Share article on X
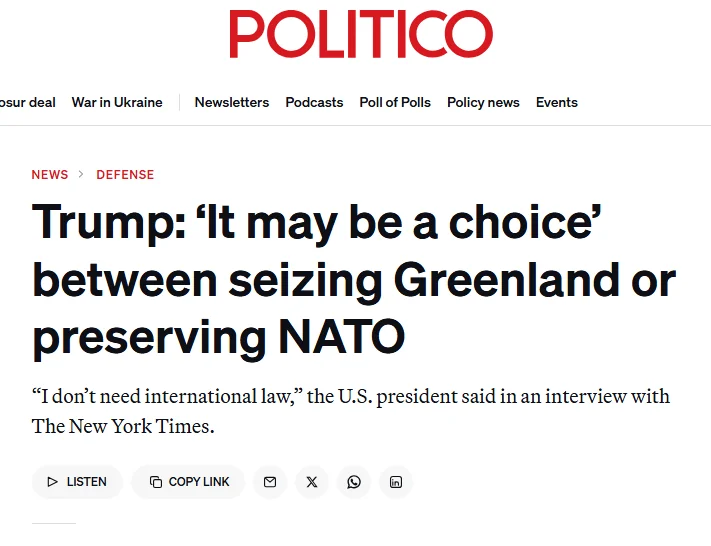This screenshot has height=546, width=711. click(312, 482)
